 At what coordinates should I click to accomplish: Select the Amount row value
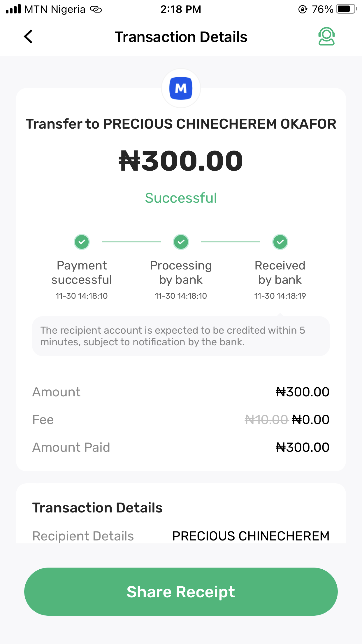pos(303,392)
